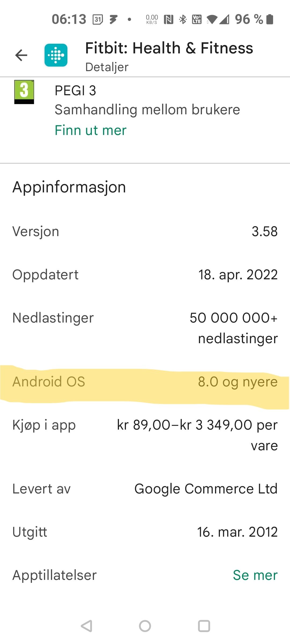Tap the NFC status icon

(x=169, y=20)
